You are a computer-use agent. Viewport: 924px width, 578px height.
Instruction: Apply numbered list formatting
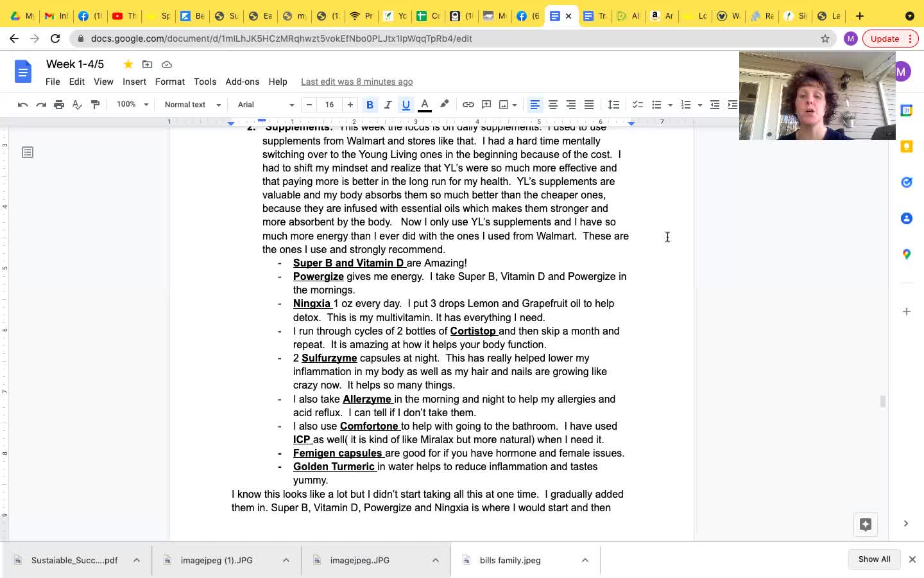coord(686,105)
